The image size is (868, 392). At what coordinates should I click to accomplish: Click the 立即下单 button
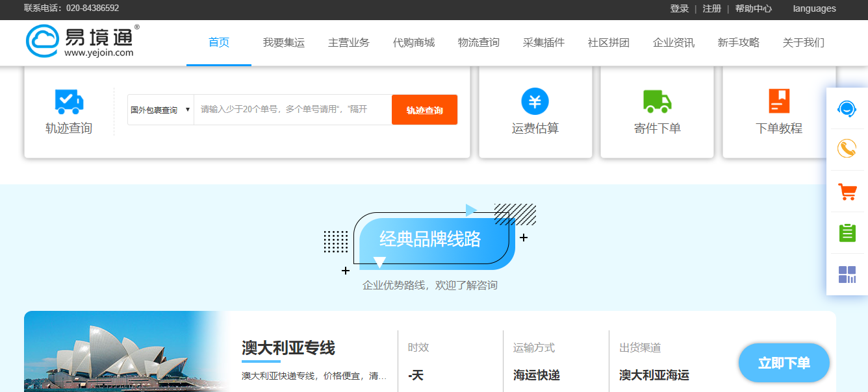coord(784,363)
